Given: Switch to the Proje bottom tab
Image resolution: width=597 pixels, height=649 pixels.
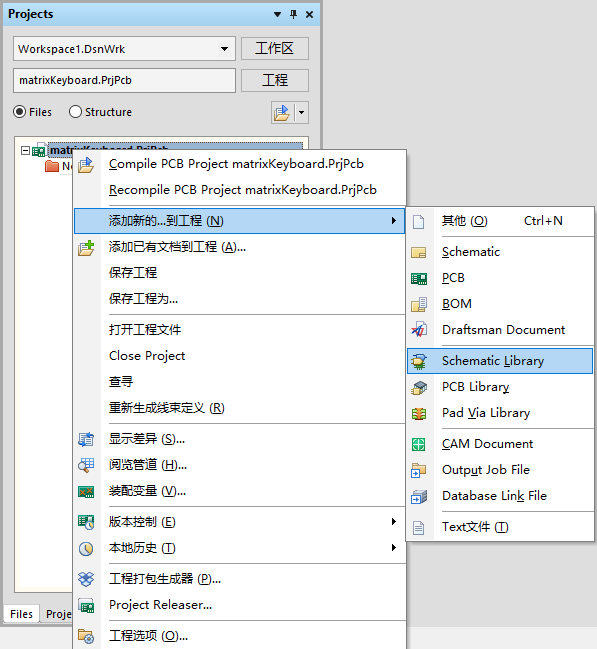Looking at the screenshot, I should pyautogui.click(x=58, y=614).
